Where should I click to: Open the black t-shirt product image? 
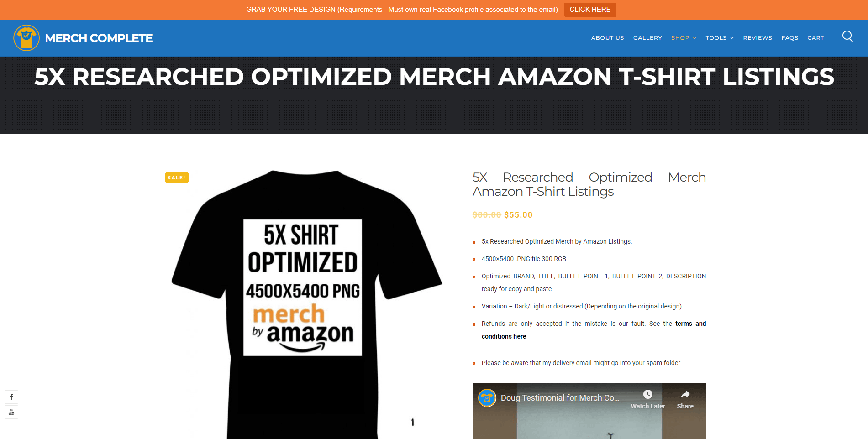pyautogui.click(x=306, y=304)
